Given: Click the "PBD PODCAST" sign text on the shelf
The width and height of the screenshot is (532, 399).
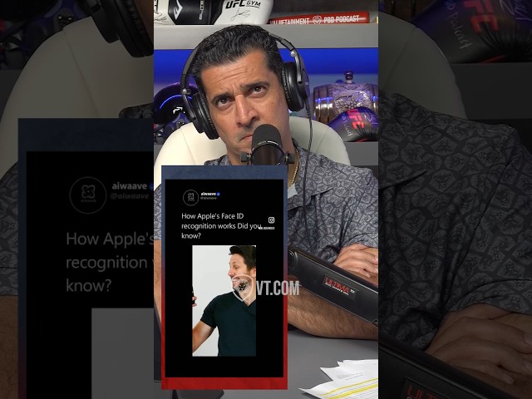Looking at the screenshot, I should point(342,19).
